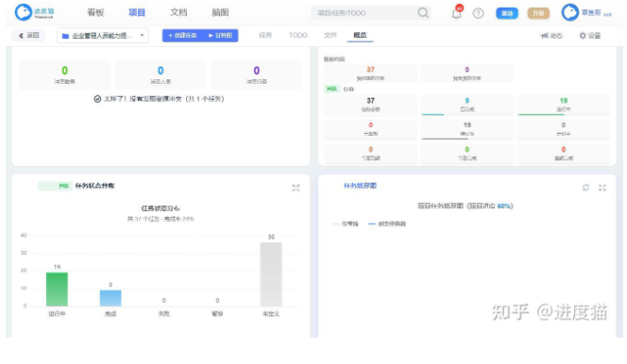The width and height of the screenshot is (627, 364).
Task: Open the help question-mark icon
Action: coord(478,13)
